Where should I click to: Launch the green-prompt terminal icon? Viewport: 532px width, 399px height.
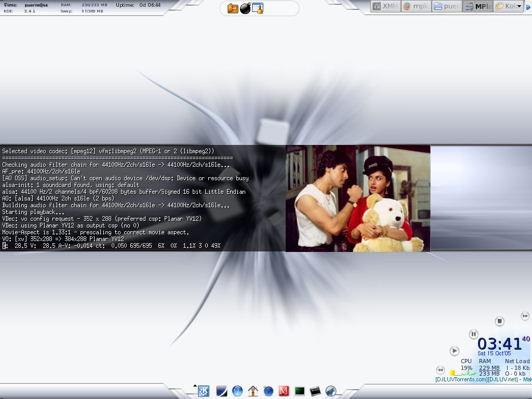300,391
